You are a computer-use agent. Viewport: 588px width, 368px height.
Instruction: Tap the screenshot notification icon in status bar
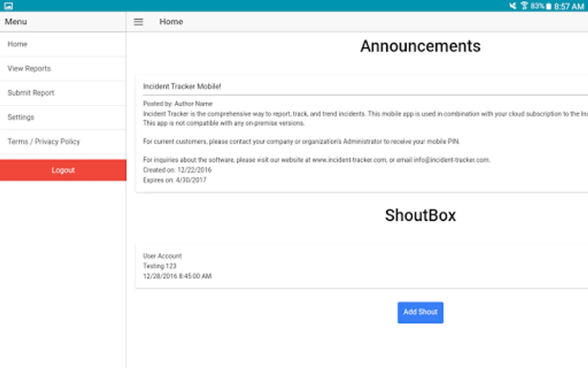pyautogui.click(x=9, y=6)
